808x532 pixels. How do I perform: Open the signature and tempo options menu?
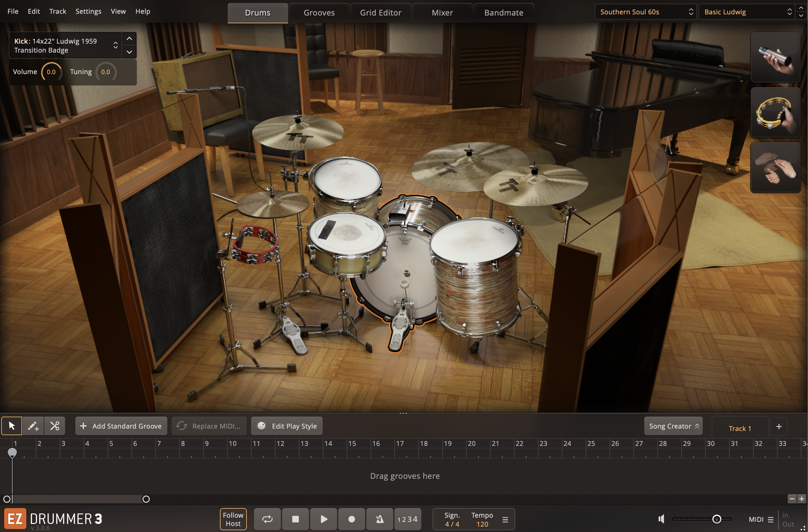(x=505, y=519)
